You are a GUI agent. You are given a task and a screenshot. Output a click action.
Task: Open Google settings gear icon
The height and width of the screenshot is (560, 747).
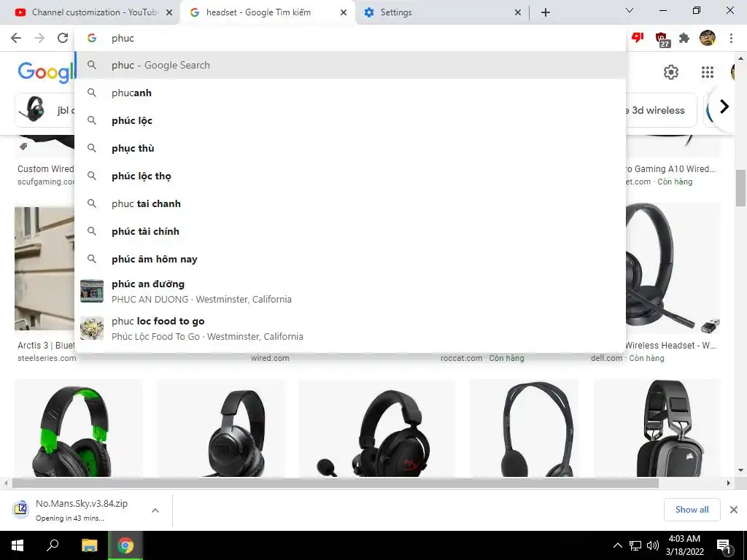[671, 72]
